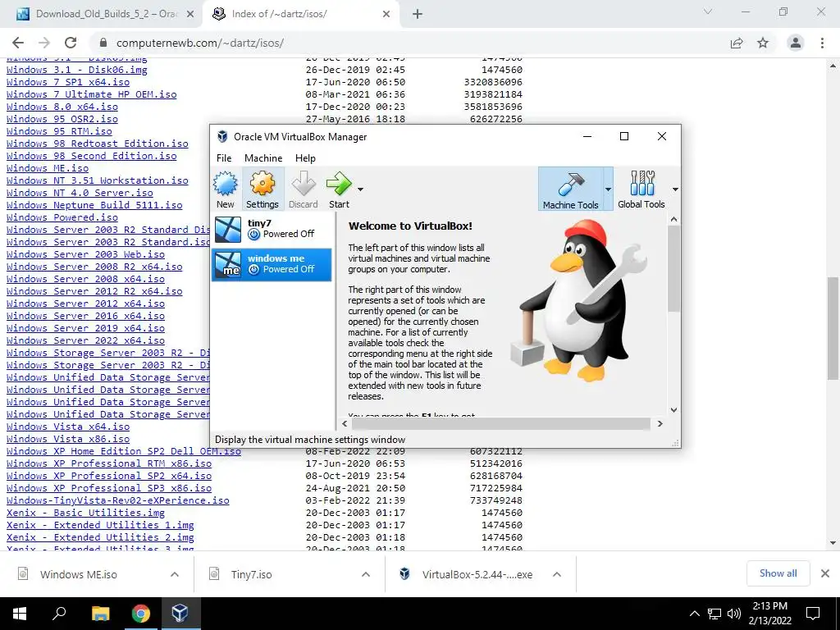Image resolution: width=840 pixels, height=630 pixels.
Task: Share this page icon in Chrome
Action: 737,43
